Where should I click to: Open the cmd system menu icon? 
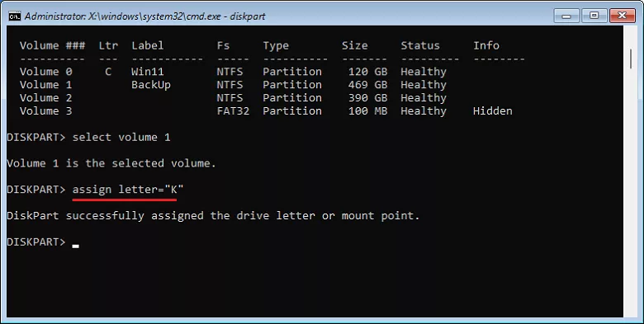(x=15, y=16)
